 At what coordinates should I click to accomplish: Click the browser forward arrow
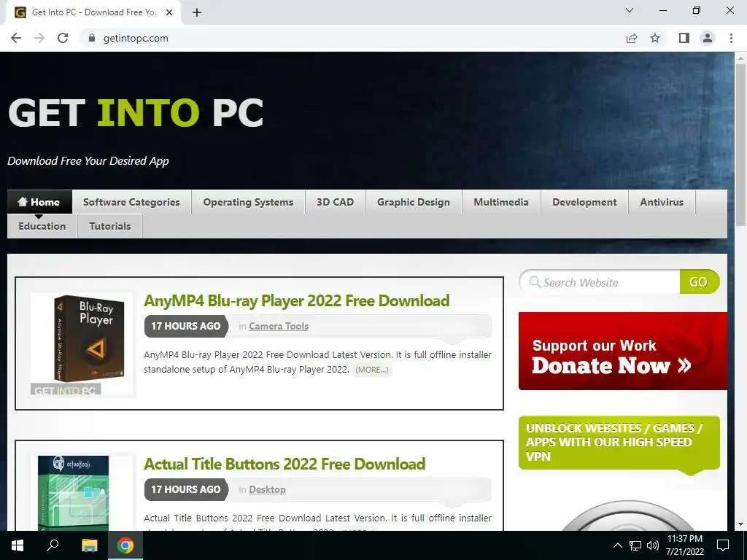39,38
